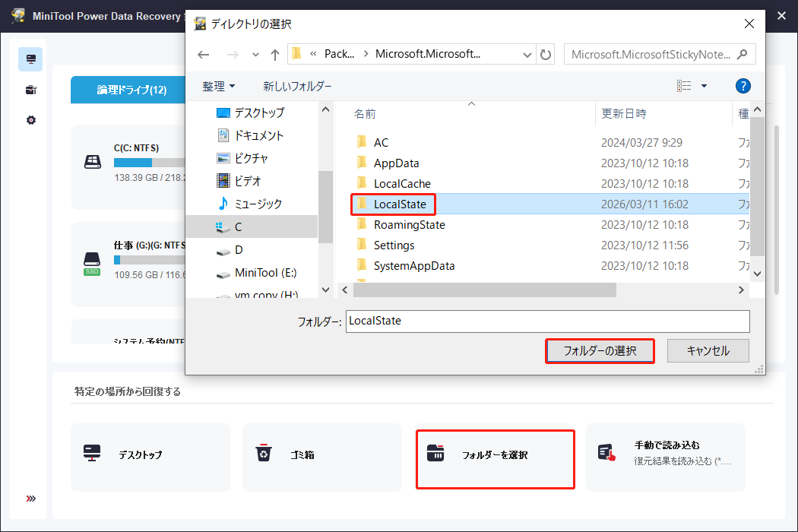This screenshot has height=532, width=798.
Task: Open the This PC drives sidebar icon
Action: [x=30, y=59]
